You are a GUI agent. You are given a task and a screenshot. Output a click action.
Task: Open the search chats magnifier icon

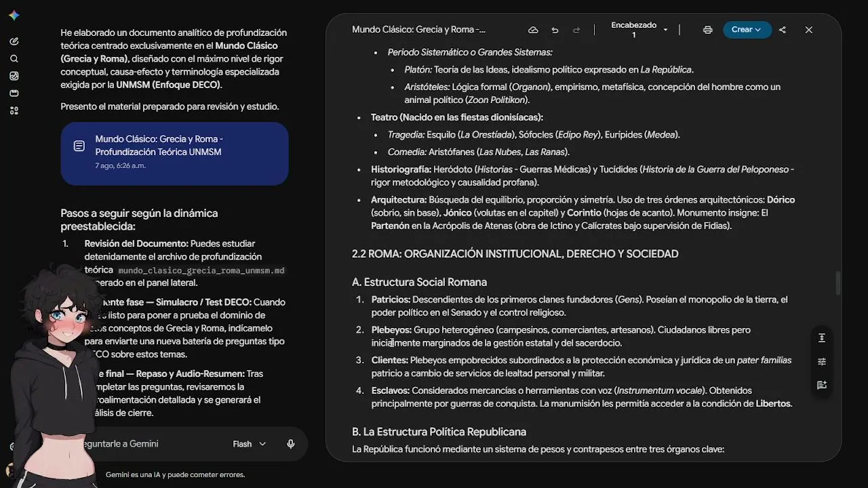point(14,59)
